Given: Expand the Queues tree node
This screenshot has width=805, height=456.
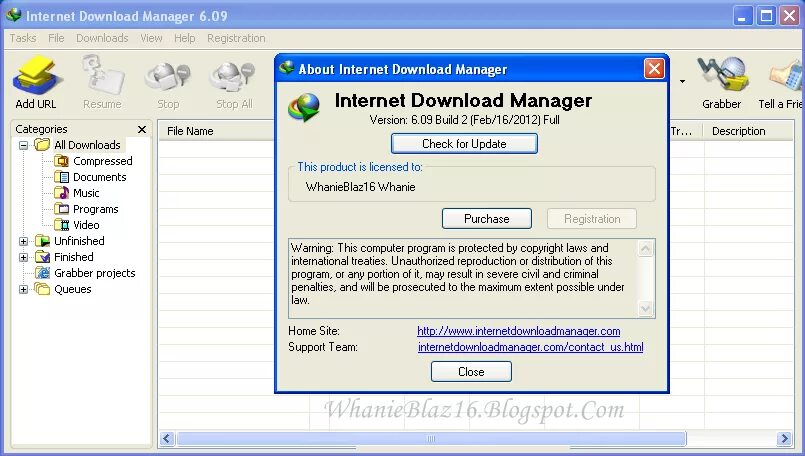Looking at the screenshot, I should pyautogui.click(x=23, y=290).
